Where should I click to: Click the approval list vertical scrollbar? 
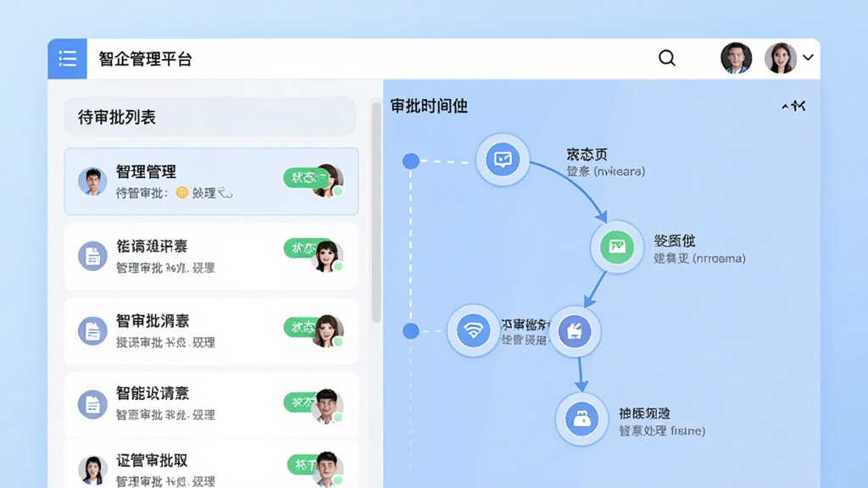coord(376,213)
